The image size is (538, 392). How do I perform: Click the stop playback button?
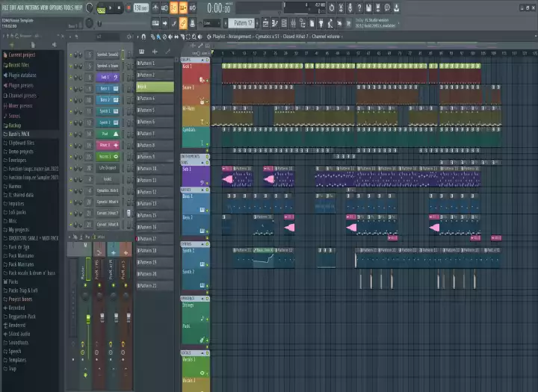point(119,7)
